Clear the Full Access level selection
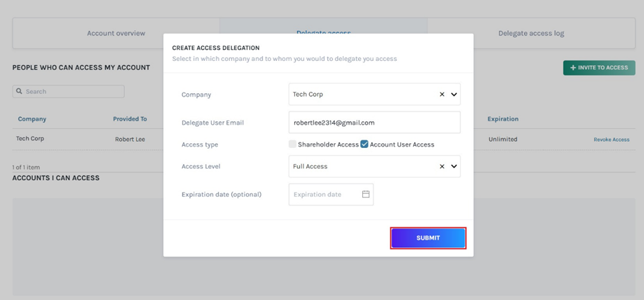644x300 pixels. (442, 166)
